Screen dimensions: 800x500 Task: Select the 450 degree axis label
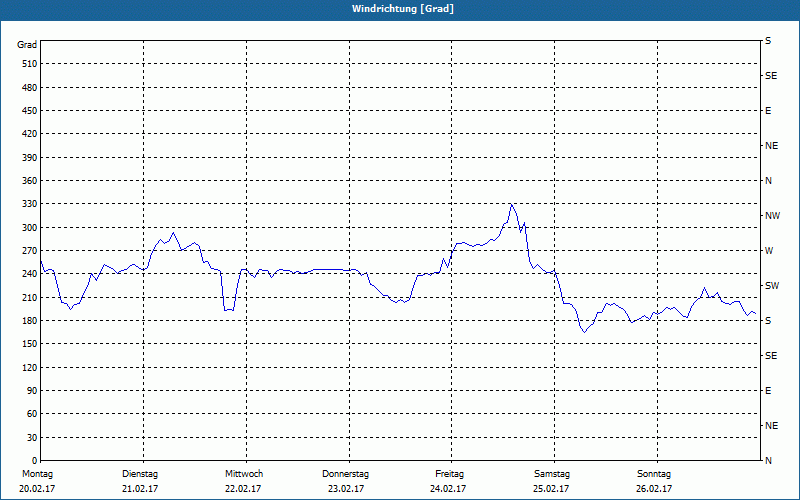[30, 111]
